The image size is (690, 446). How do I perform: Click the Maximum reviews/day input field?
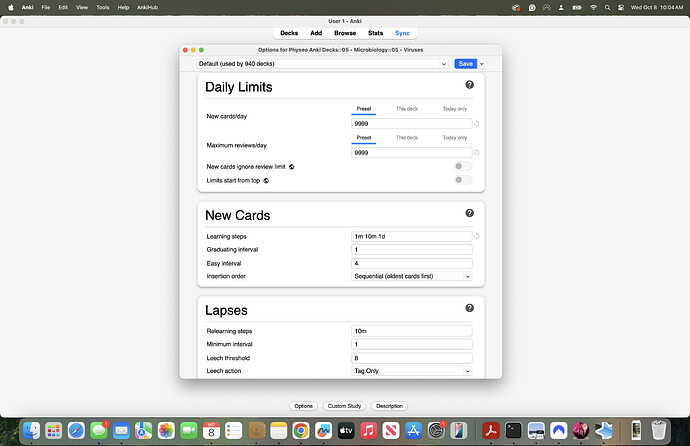pos(412,153)
